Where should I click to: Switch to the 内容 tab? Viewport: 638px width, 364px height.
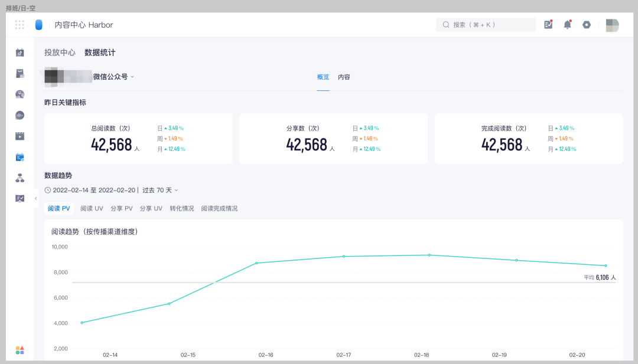click(x=344, y=77)
